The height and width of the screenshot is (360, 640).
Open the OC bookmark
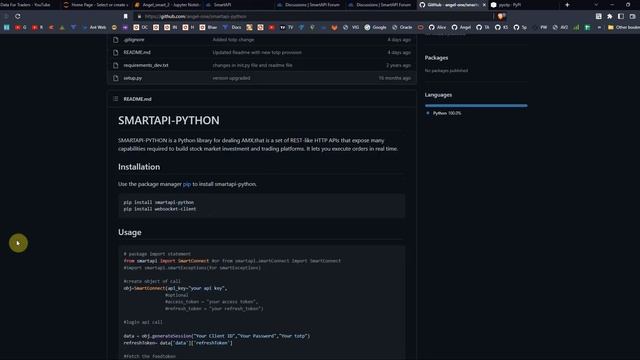tap(141, 27)
